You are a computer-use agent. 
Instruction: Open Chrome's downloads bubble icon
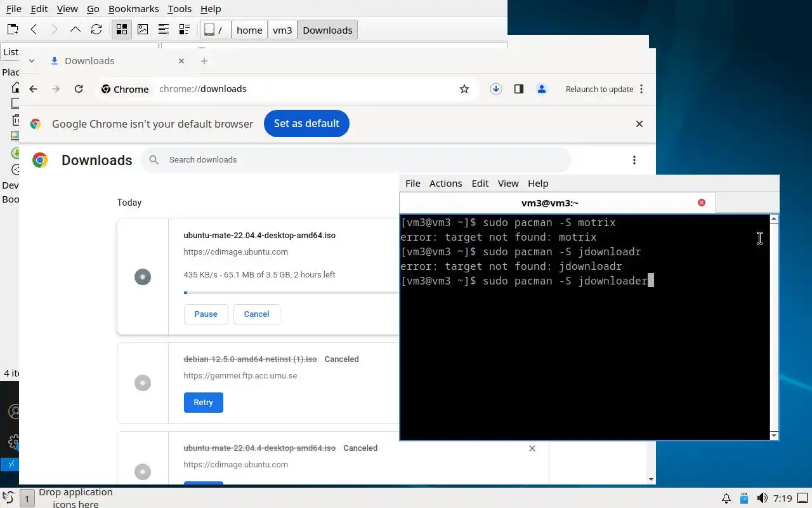[x=496, y=89]
